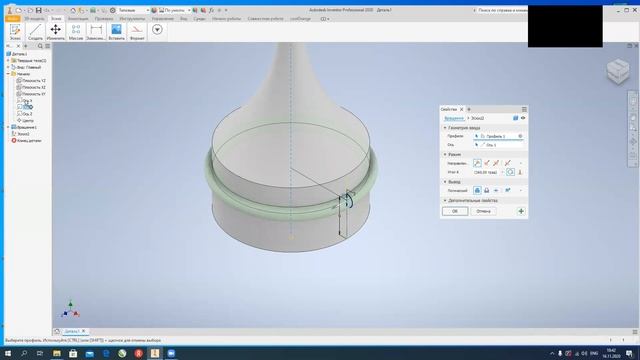Click the ViewCube navigation widget
640x360 pixels.
click(618, 71)
